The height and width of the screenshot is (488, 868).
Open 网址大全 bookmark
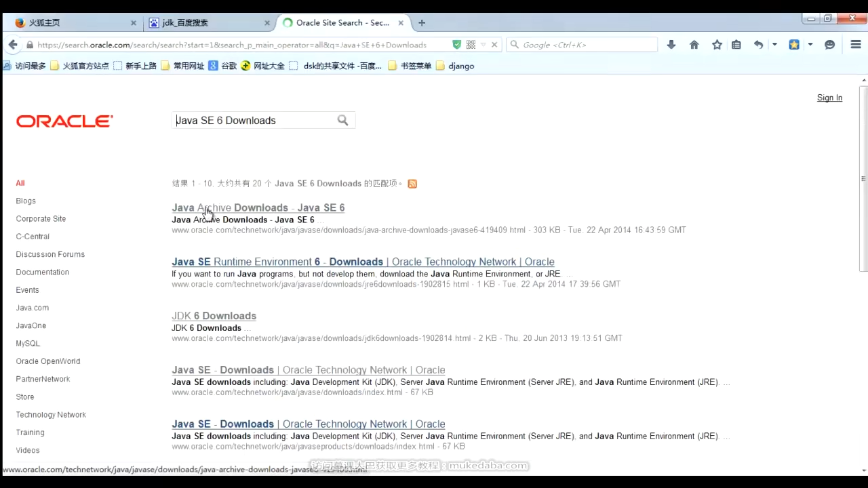pos(263,66)
